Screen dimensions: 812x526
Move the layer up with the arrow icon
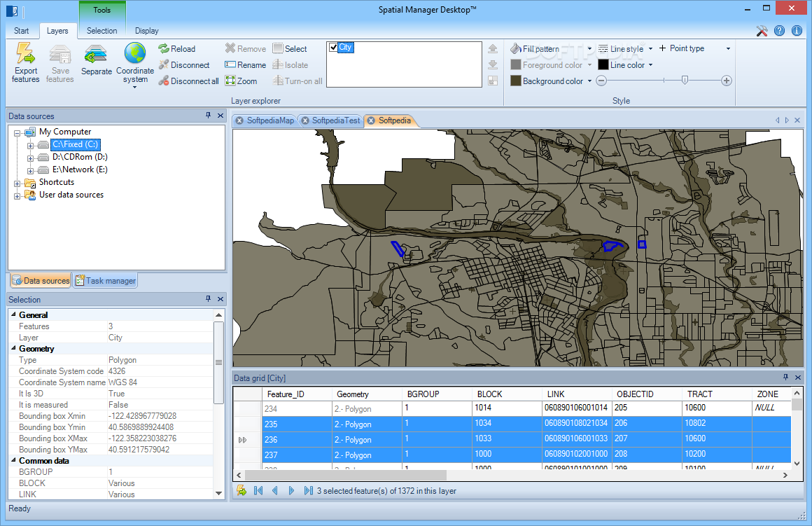coord(493,48)
